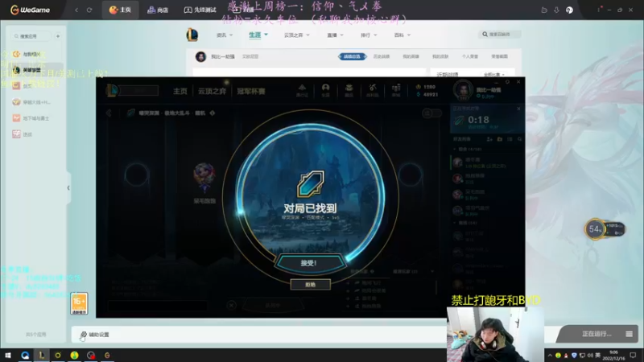The image size is (644, 362).
Task: Click the 搜索召唤师 search box
Action: [499, 35]
